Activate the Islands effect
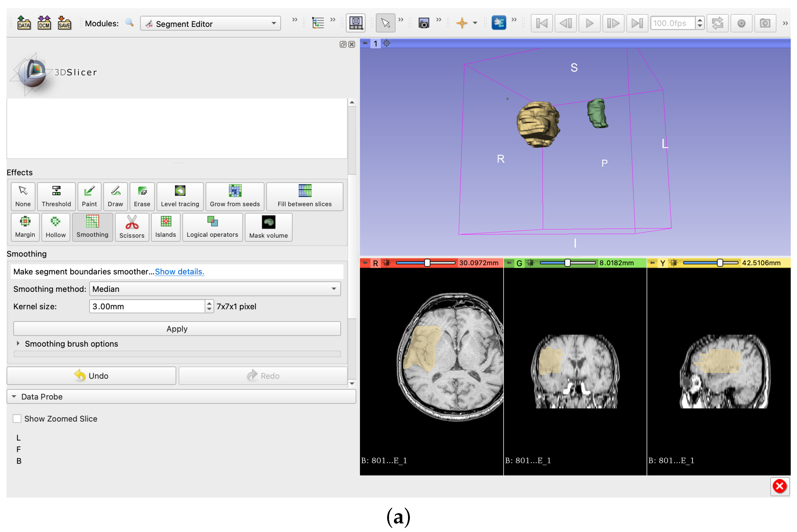 (x=165, y=227)
